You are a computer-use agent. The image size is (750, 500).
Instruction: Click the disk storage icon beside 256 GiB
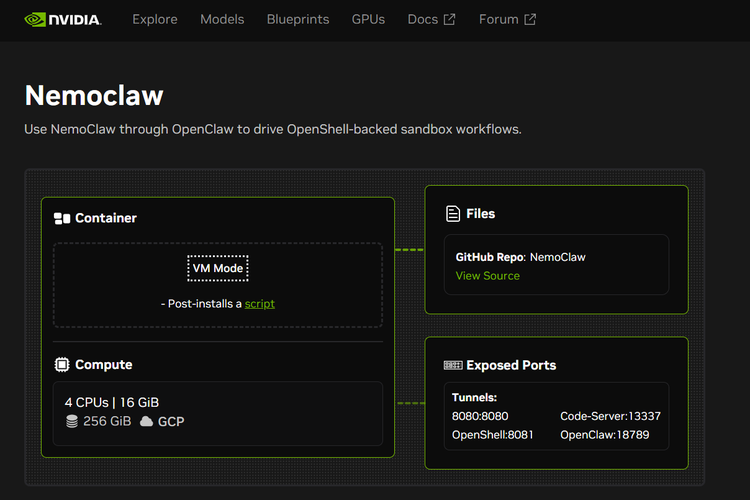(72, 422)
